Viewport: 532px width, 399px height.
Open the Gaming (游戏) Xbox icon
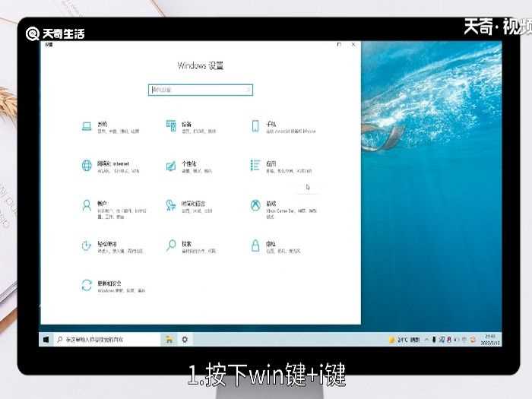coord(255,205)
